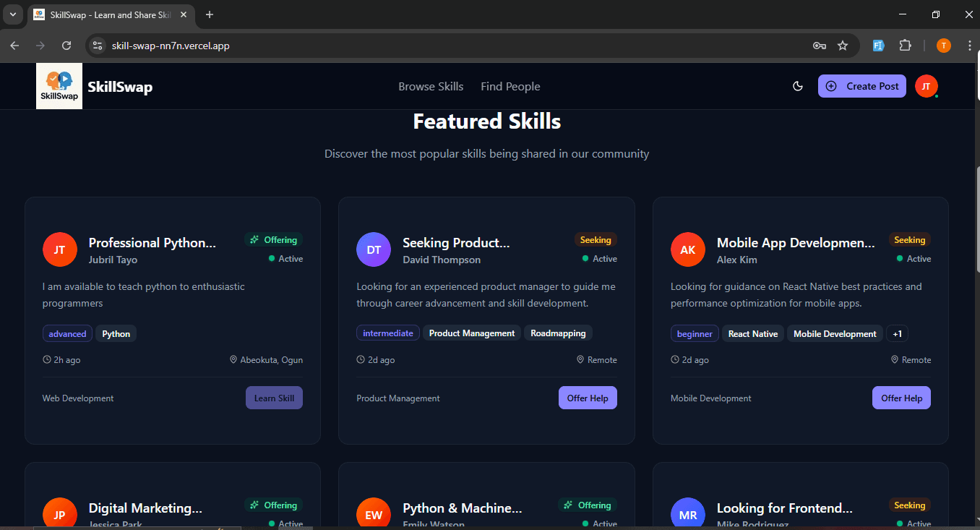
Task: Open Python & Machine card title
Action: point(463,508)
